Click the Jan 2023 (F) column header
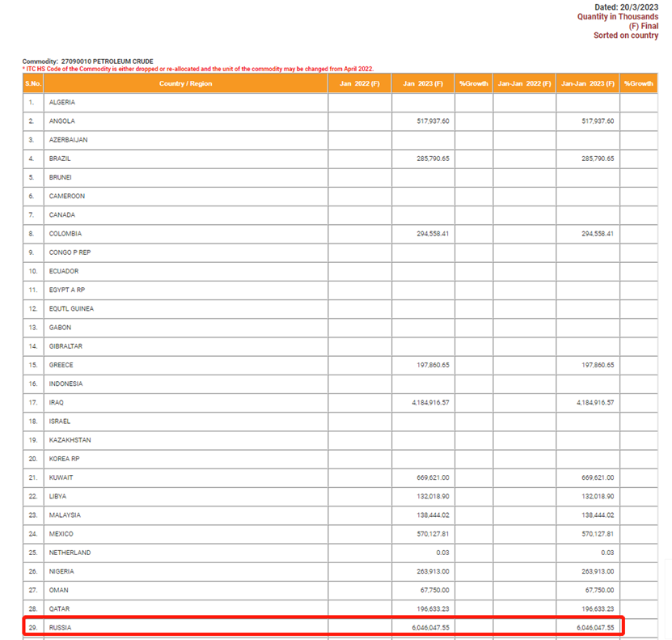 pos(423,83)
